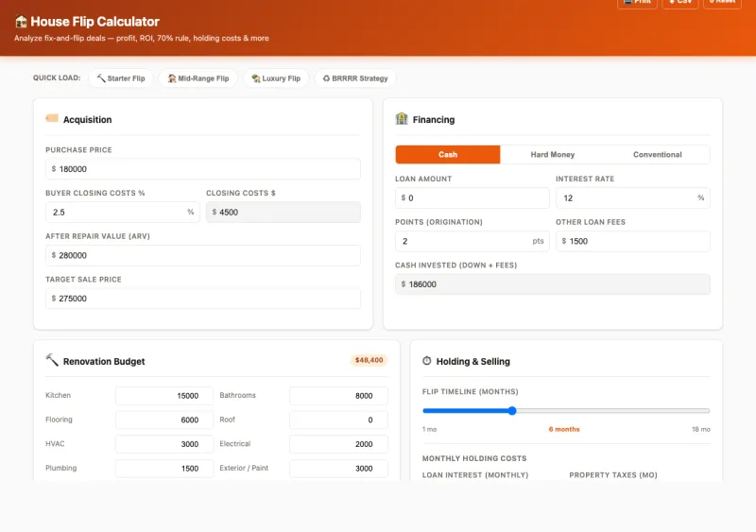Click the Renovation Budget hammer icon
This screenshot has height=532, width=756.
[52, 360]
